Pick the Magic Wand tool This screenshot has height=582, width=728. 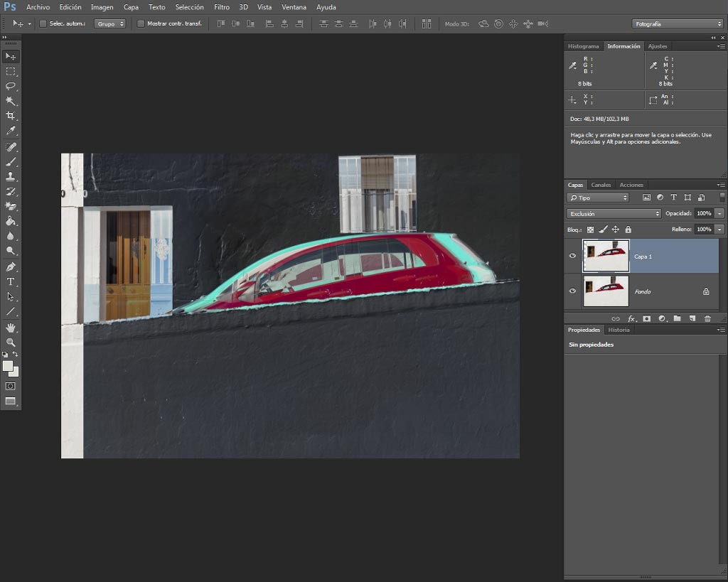pyautogui.click(x=10, y=101)
